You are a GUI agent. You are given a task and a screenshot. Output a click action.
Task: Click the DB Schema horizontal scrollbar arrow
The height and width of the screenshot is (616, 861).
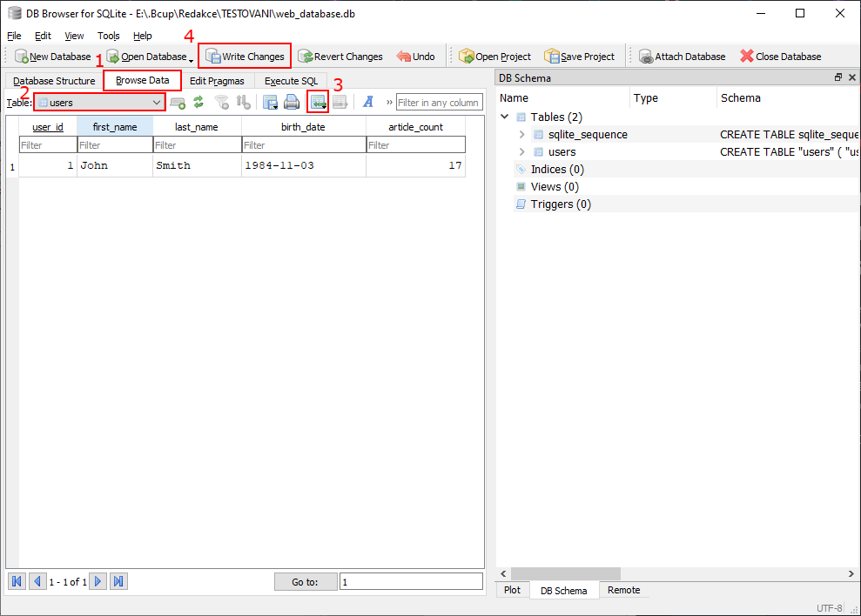pyautogui.click(x=503, y=573)
